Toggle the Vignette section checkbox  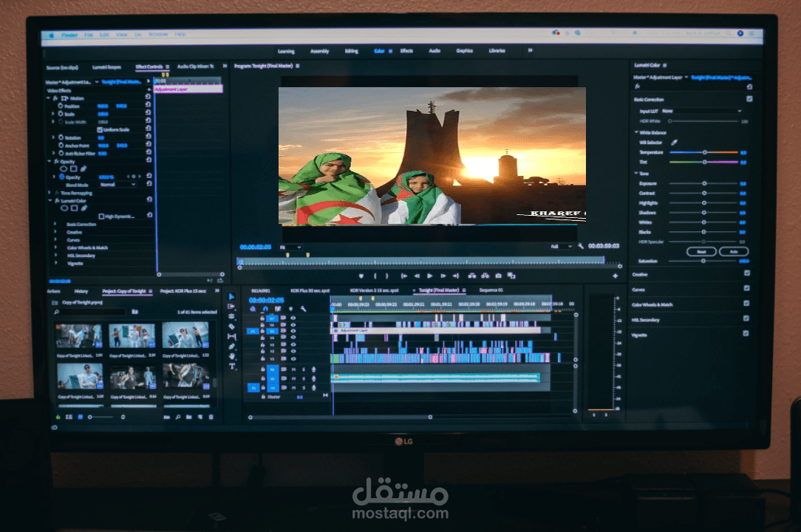pos(746,333)
